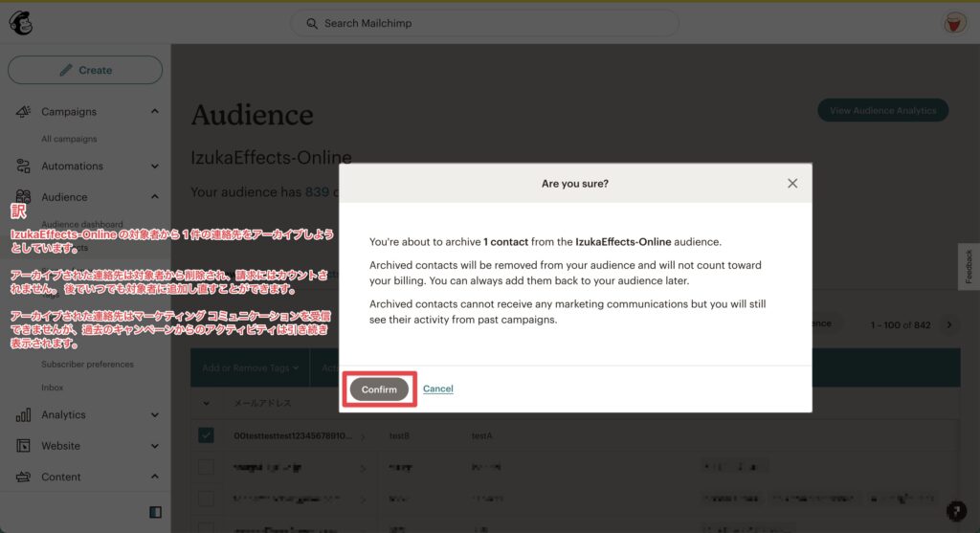Click the testA cell
Screen dimensions: 980x533
click(482, 435)
